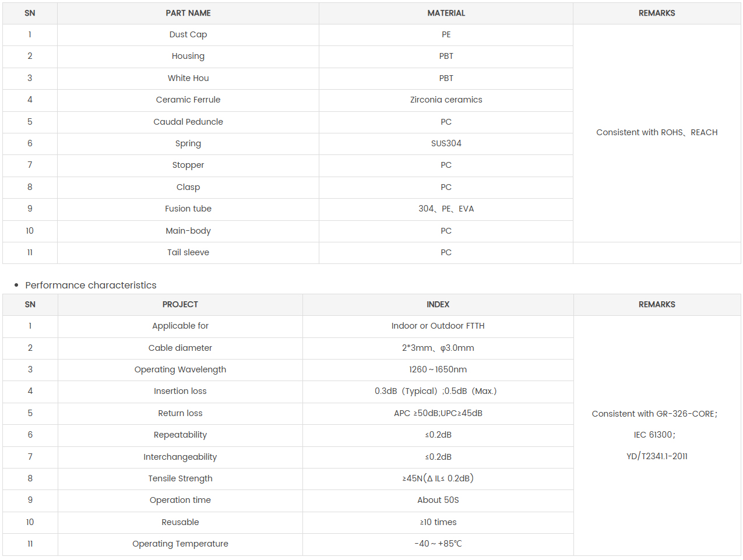Select the Return loss APC/UPC value

pyautogui.click(x=438, y=413)
